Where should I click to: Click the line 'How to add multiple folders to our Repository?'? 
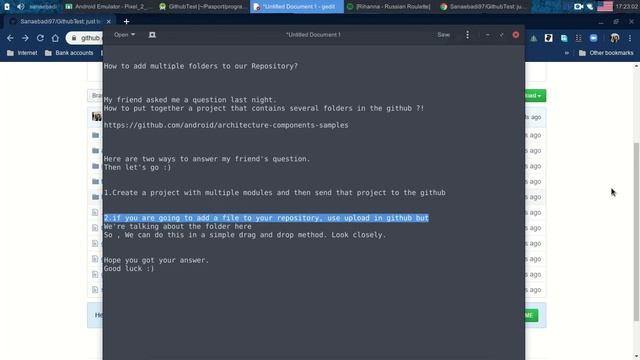(x=200, y=66)
